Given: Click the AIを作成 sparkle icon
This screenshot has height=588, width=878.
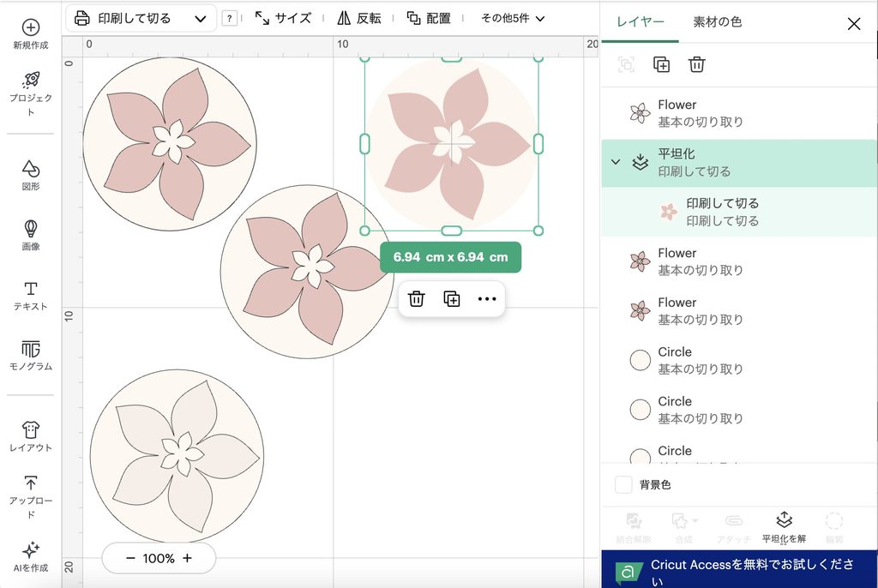Looking at the screenshot, I should [30, 549].
